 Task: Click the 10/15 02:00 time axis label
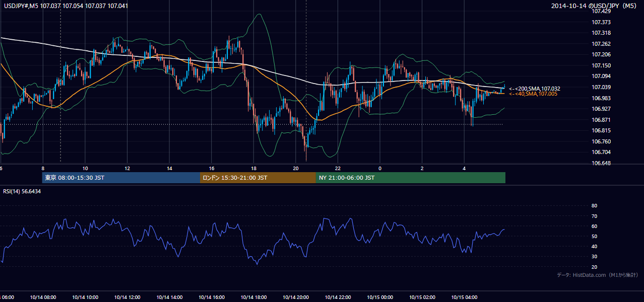coord(422,297)
